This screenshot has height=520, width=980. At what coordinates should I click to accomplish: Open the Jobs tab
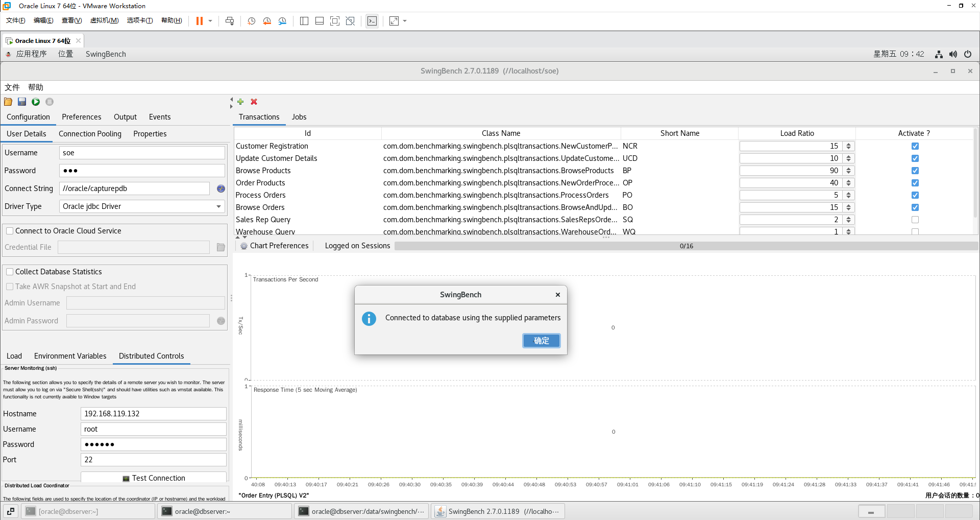point(299,117)
